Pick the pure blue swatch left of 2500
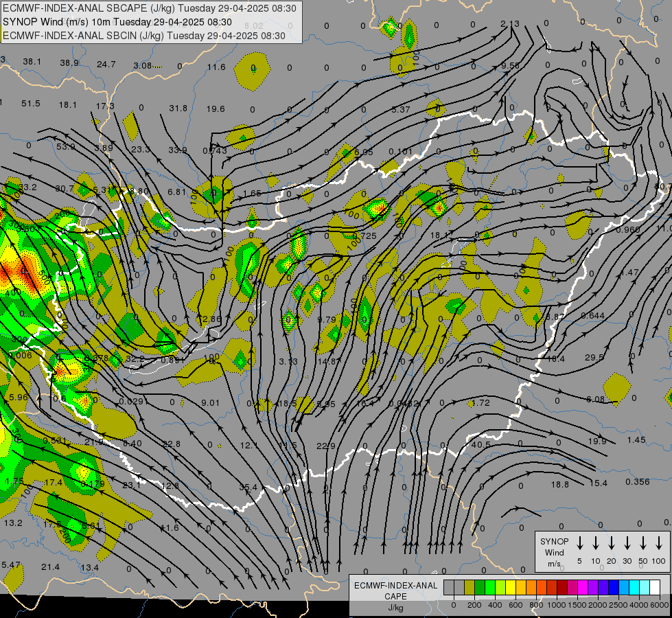Screen dimensions: 672x618 click(613, 587)
